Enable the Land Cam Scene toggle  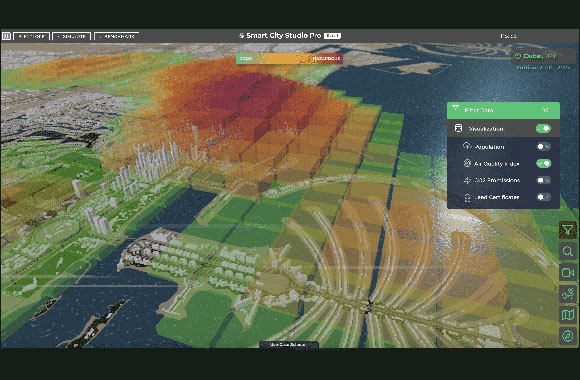pos(543,197)
